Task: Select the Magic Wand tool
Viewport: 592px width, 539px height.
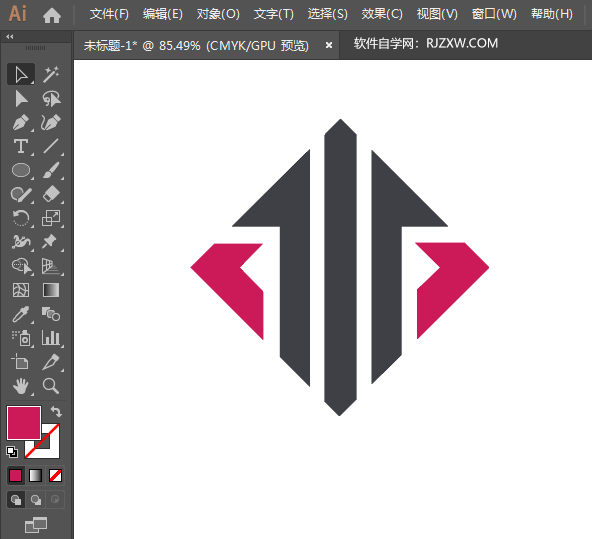Action: coord(51,74)
